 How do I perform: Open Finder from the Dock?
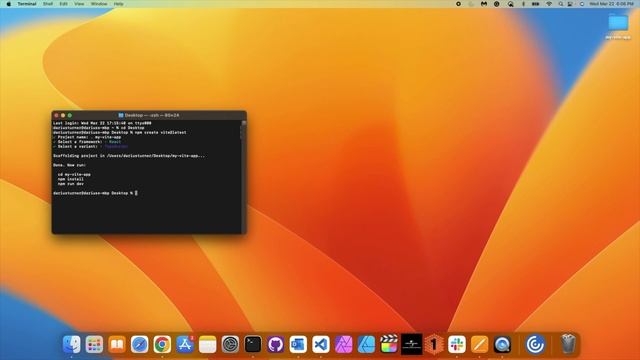coord(72,344)
